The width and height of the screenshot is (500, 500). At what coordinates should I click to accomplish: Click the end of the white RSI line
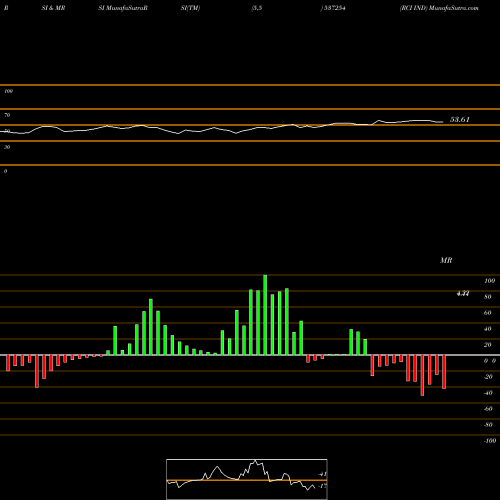[x=443, y=122]
